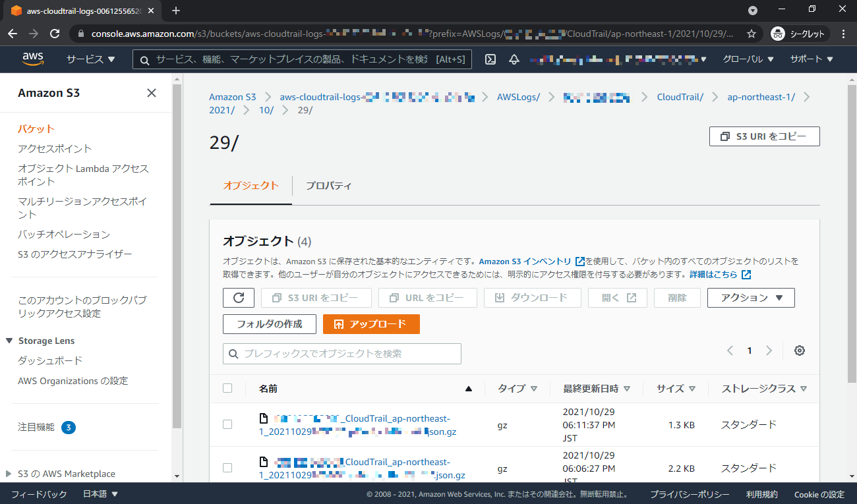
Task: Open プライバシーポリシー footer link
Action: tap(690, 494)
